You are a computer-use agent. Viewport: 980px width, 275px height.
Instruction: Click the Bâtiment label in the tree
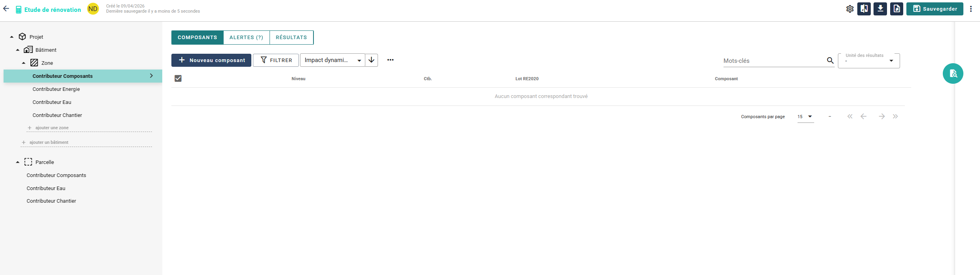click(46, 50)
